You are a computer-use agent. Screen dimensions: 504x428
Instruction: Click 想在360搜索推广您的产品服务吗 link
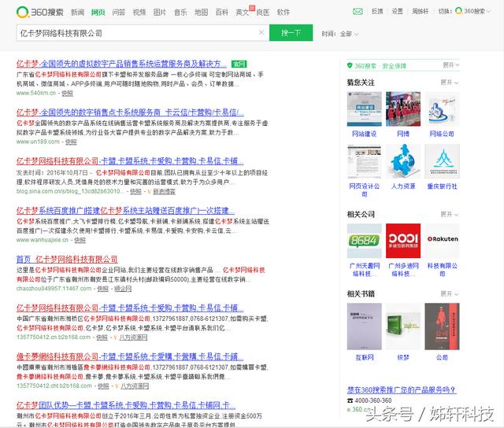coord(402,390)
